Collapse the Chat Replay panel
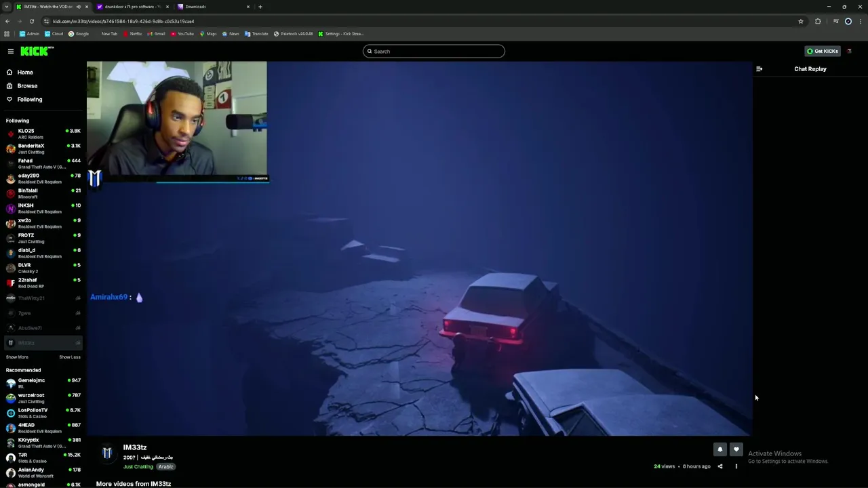Viewport: 868px width, 488px height. [759, 68]
